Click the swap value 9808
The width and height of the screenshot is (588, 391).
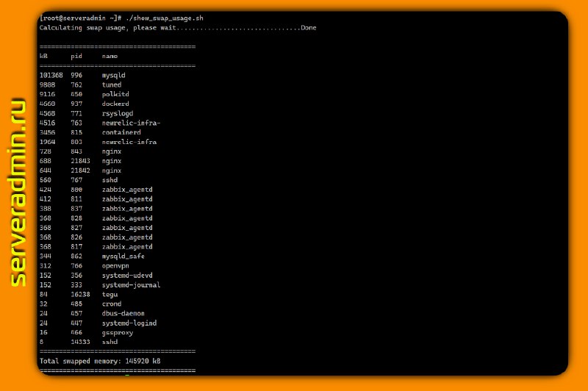tap(47, 85)
